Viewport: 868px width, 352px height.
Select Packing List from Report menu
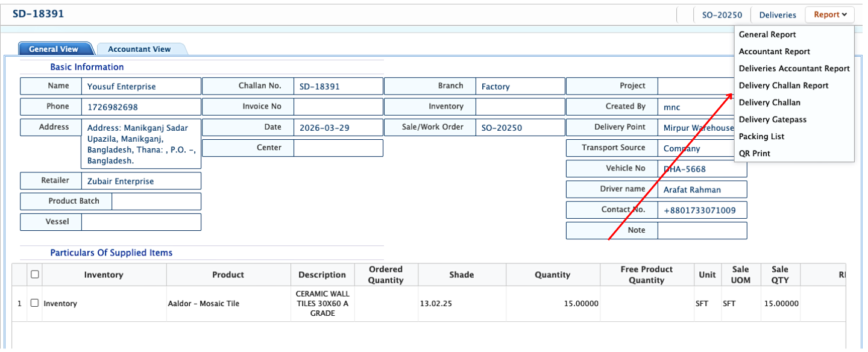click(761, 136)
